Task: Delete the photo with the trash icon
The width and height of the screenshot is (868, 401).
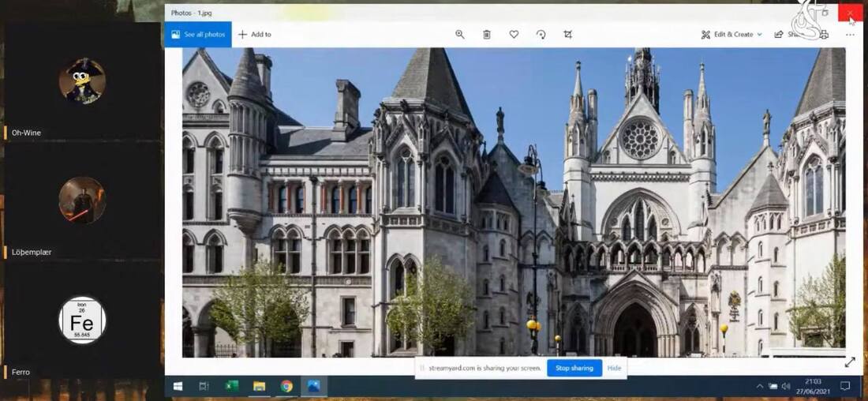Action: pyautogui.click(x=487, y=35)
